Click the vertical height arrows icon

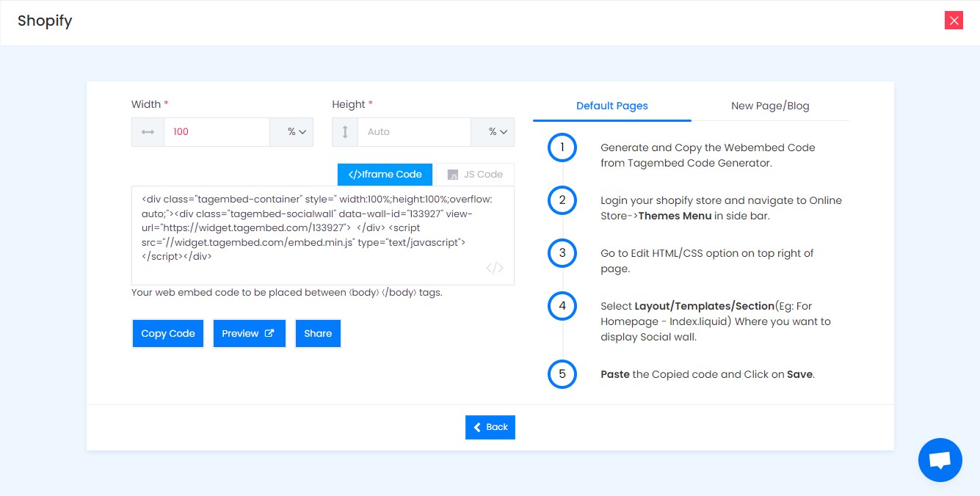[x=345, y=132]
